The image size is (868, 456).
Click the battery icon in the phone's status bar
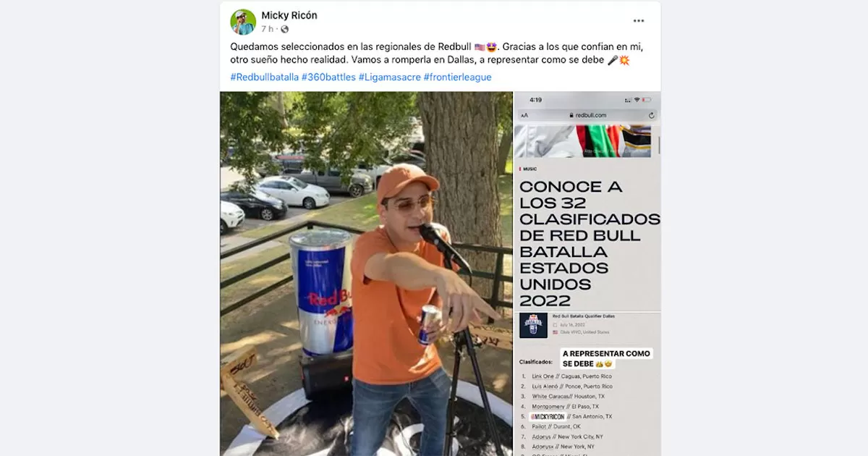pyautogui.click(x=647, y=100)
